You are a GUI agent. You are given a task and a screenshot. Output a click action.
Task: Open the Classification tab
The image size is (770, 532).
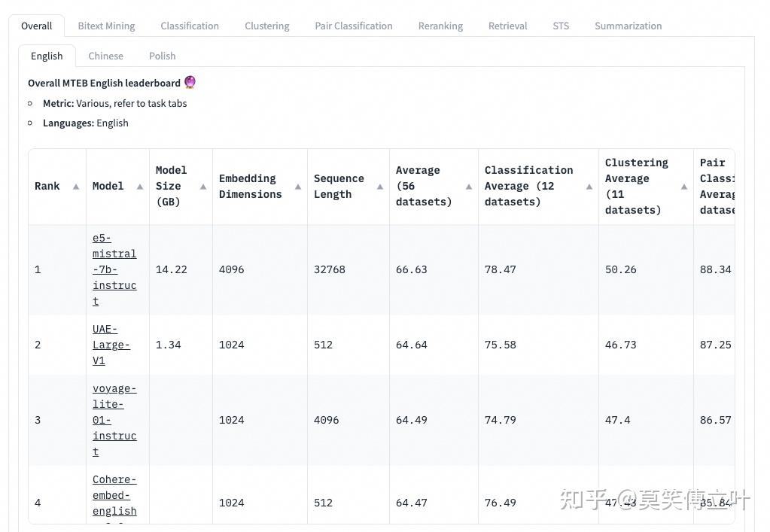click(190, 26)
